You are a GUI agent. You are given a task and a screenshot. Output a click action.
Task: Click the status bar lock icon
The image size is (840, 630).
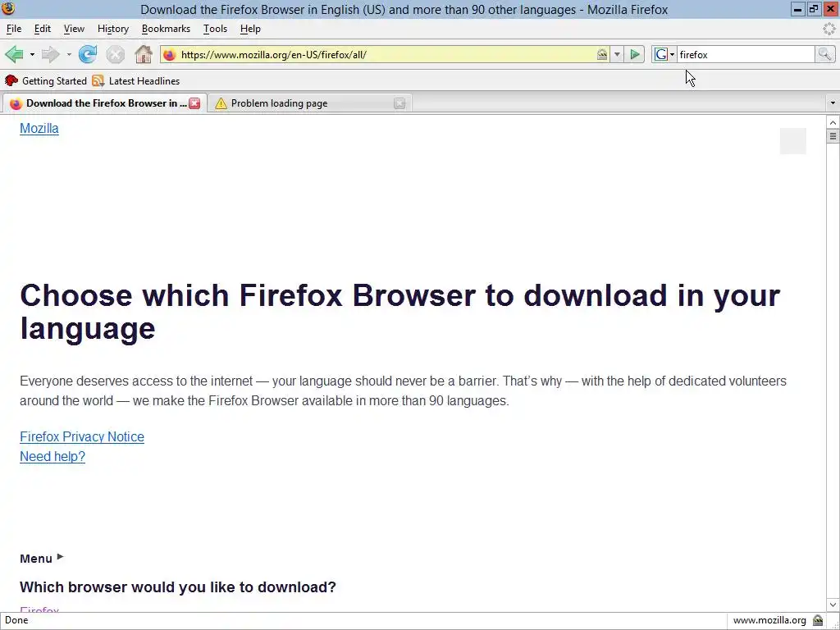tap(818, 620)
